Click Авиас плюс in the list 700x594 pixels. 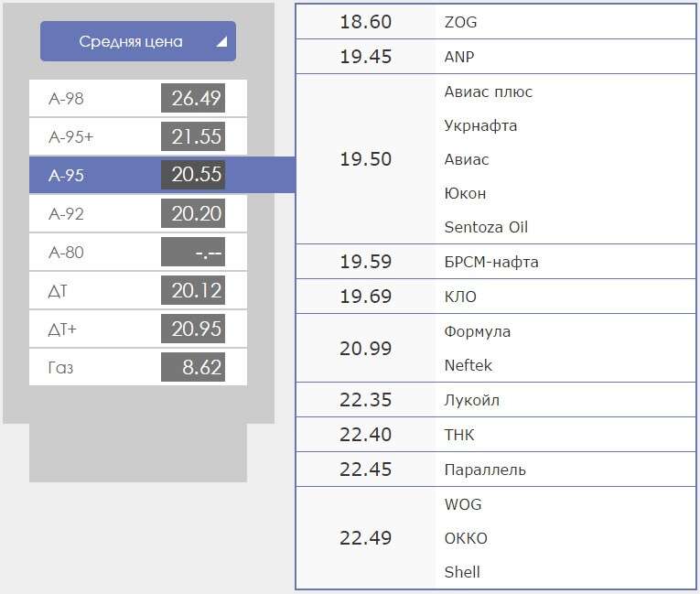point(489,92)
